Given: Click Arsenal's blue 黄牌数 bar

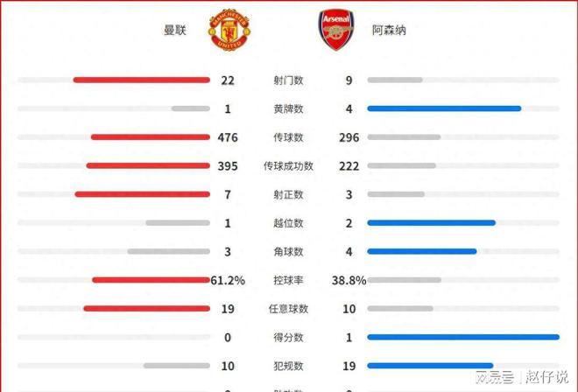Looking at the screenshot, I should (444, 109).
